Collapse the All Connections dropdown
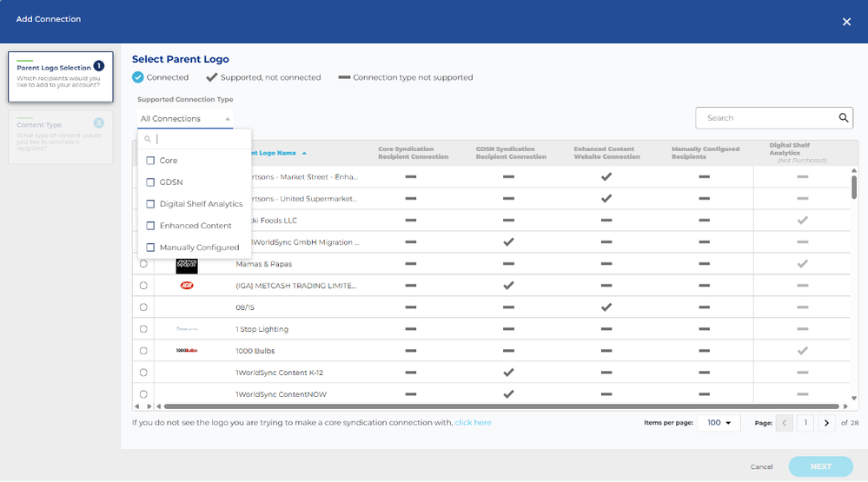 (x=185, y=119)
